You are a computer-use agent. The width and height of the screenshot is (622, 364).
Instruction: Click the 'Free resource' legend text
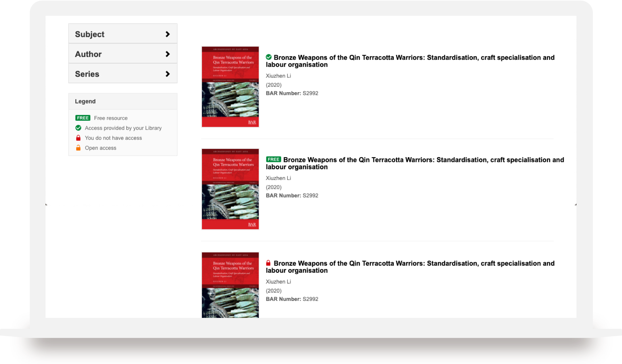coord(111,118)
